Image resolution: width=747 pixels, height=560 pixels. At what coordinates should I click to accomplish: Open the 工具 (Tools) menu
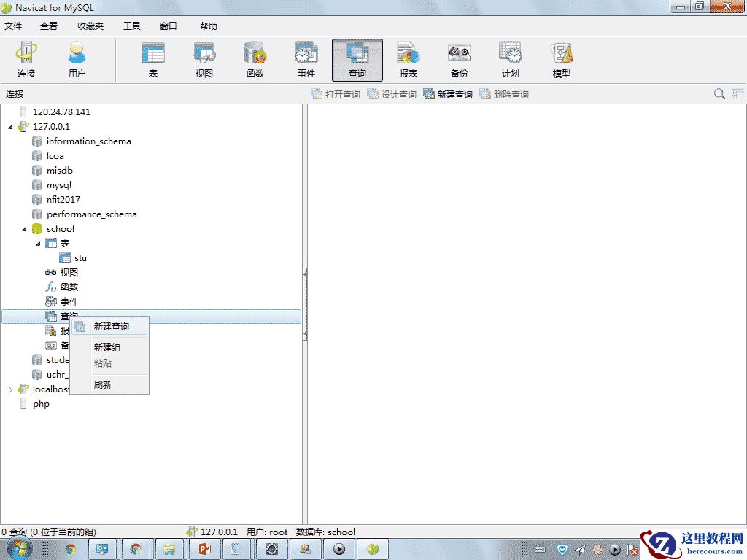132,26
